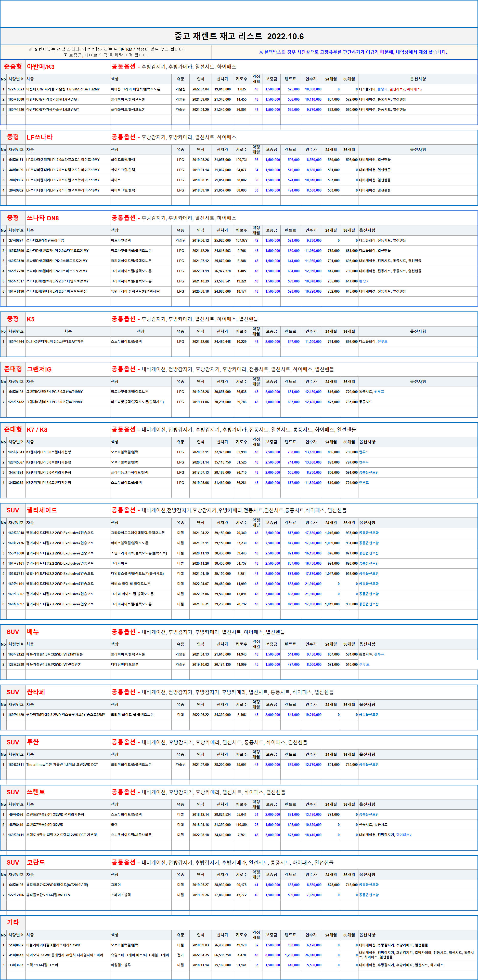The image size is (478, 980).
Task: Select the '아반떼/K3' section heading
Action: click(41, 66)
